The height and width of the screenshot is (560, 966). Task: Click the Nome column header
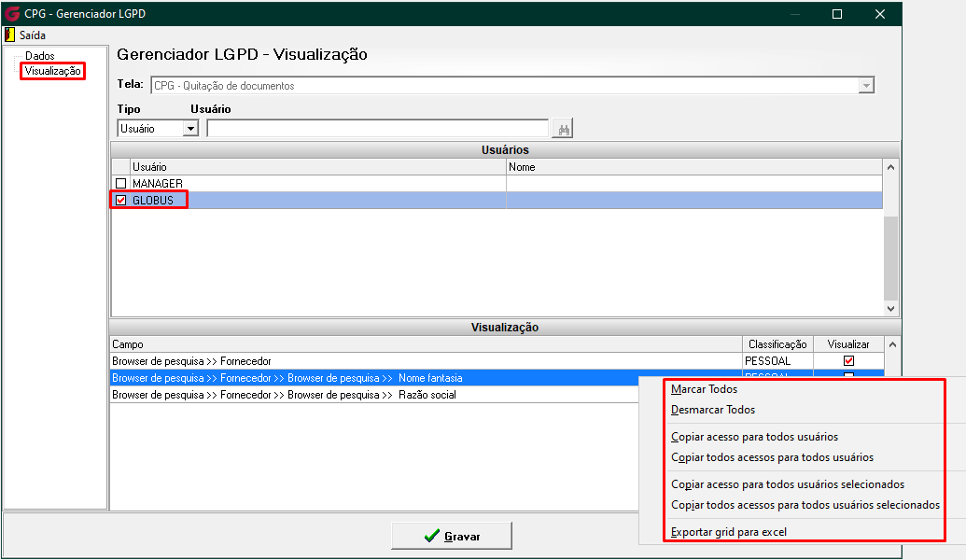694,167
